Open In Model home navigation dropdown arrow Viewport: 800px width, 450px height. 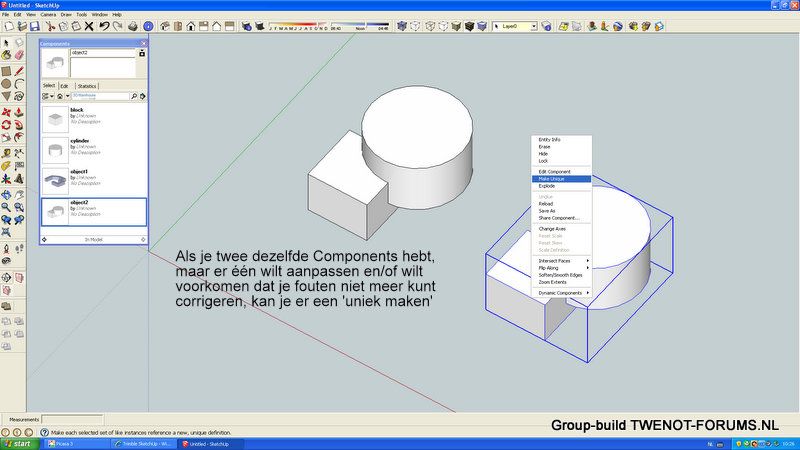tap(67, 96)
